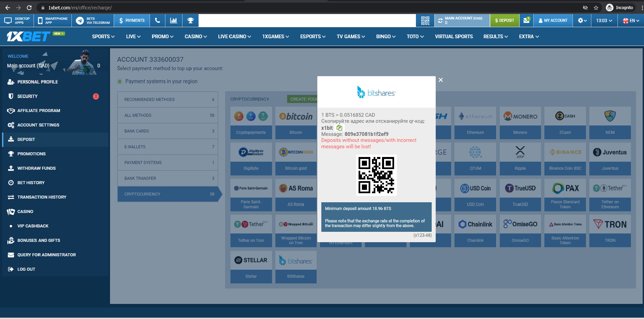
Task: Reload page with browser refresh button
Action: [x=29, y=7]
